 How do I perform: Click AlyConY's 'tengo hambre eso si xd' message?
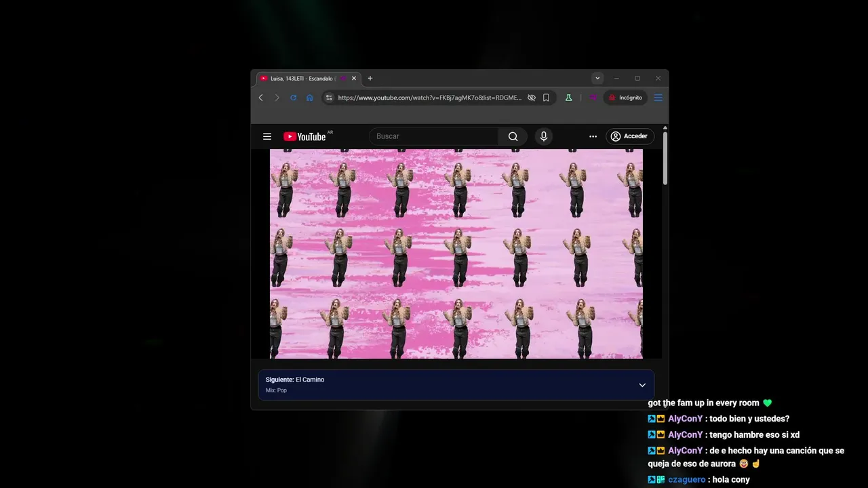(x=754, y=434)
